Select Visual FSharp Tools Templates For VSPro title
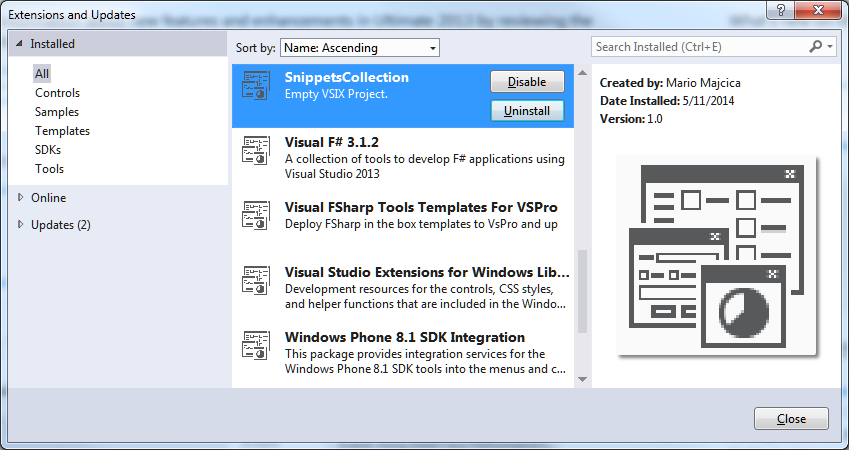This screenshot has height=450, width=849. (x=421, y=207)
